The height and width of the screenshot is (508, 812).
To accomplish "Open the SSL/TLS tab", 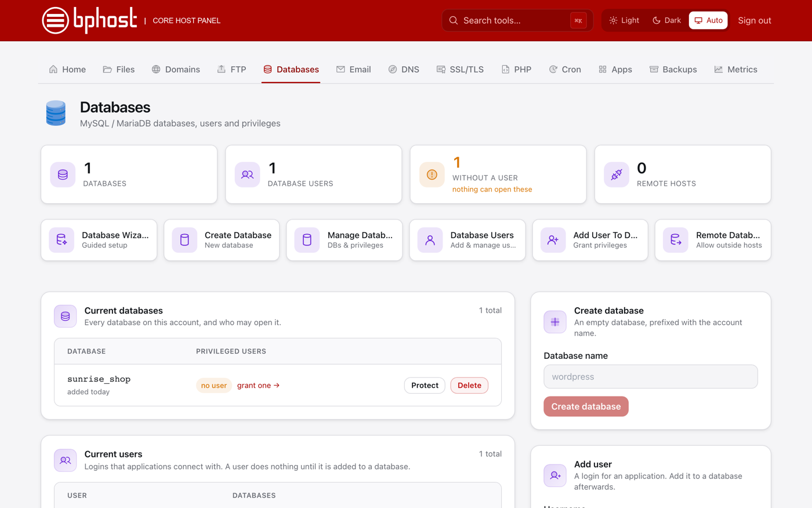I will 460,69.
